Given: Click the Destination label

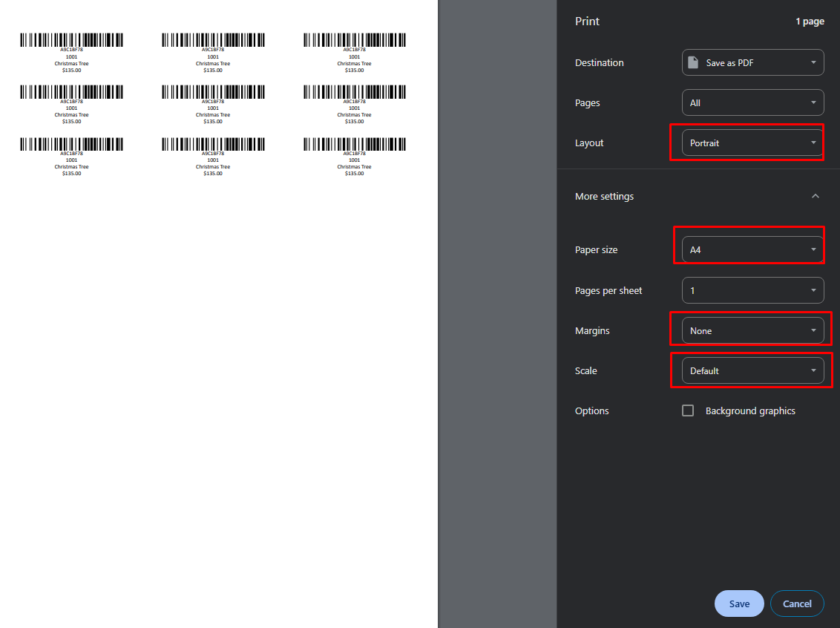Looking at the screenshot, I should point(599,62).
